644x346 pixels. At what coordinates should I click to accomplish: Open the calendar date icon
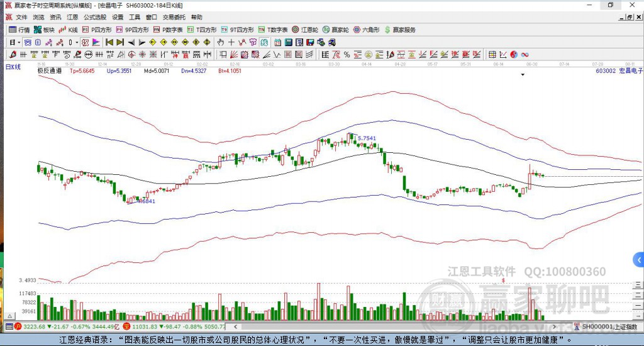277,42
